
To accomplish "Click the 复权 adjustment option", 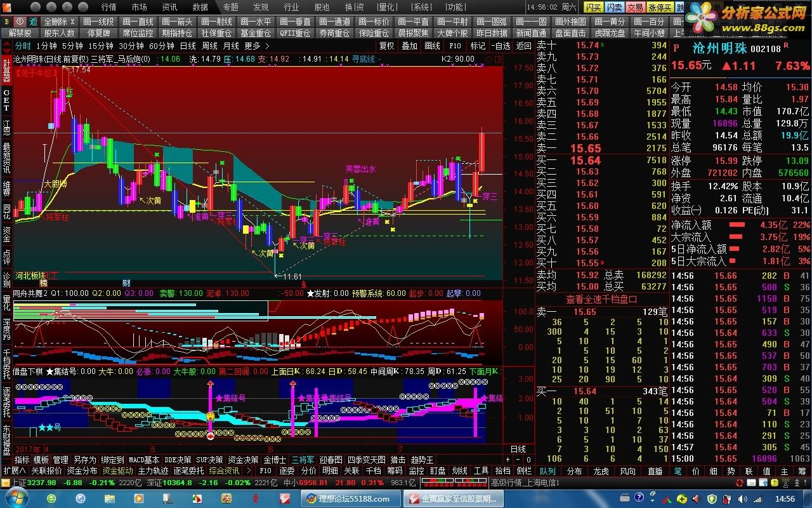I will click(387, 46).
